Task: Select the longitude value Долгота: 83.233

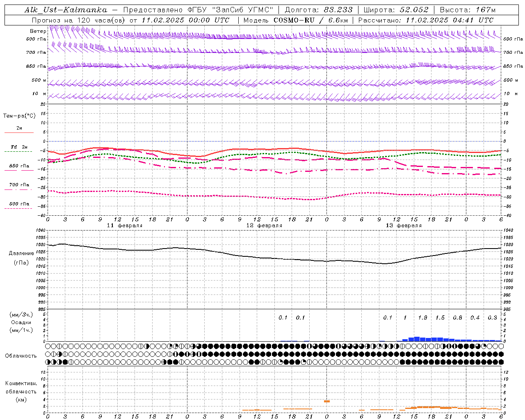Action: pyautogui.click(x=319, y=10)
